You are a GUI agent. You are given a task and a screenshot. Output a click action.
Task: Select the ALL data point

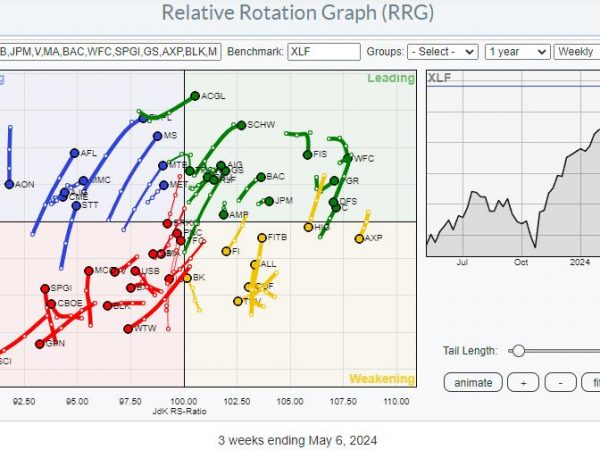click(255, 264)
